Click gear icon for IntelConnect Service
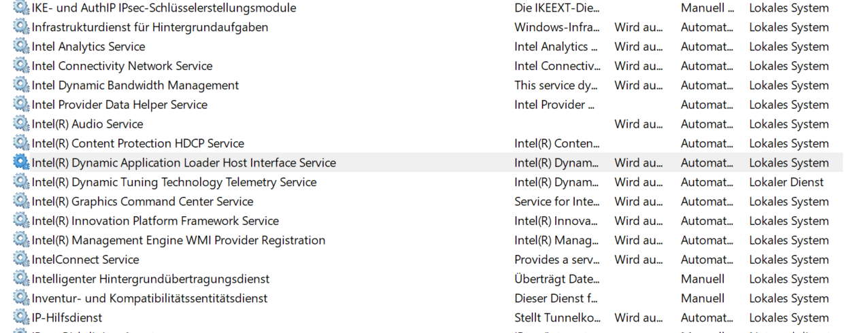The width and height of the screenshot is (868, 333). (x=21, y=260)
